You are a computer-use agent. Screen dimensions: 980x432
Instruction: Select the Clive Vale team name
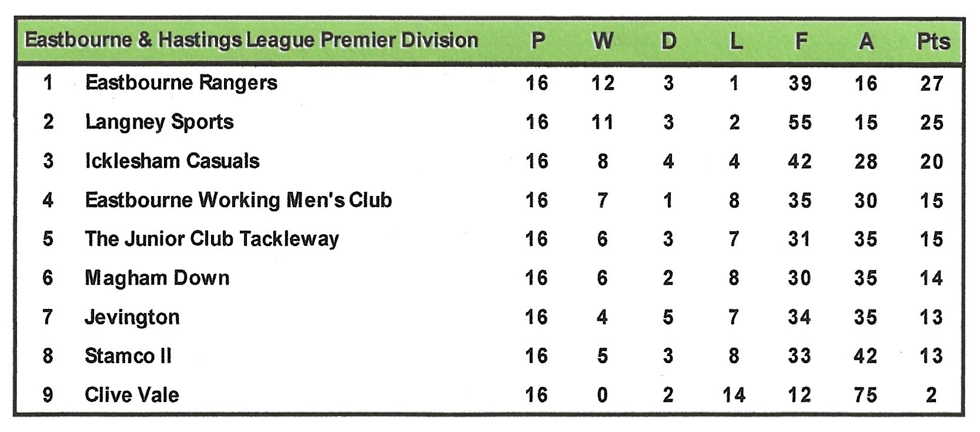click(132, 395)
